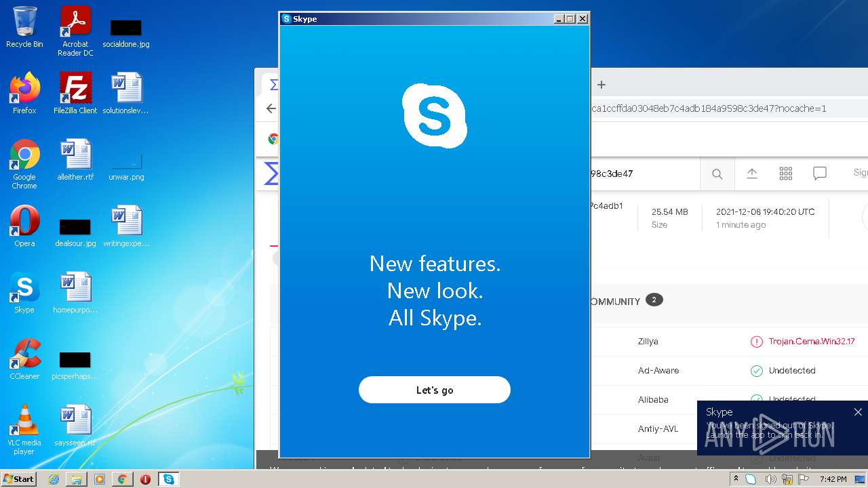Open Firefox desktop shortcut
Image resolution: width=868 pixels, height=488 pixels.
pyautogui.click(x=24, y=94)
